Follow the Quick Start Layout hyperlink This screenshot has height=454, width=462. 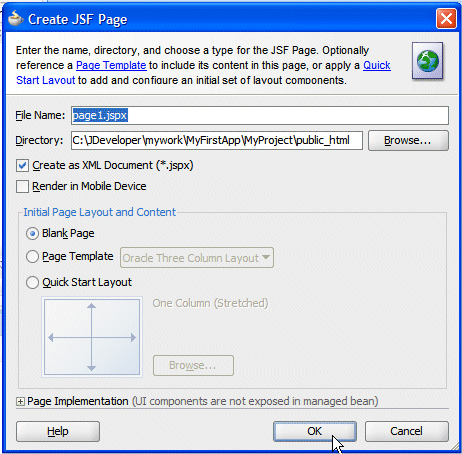377,65
